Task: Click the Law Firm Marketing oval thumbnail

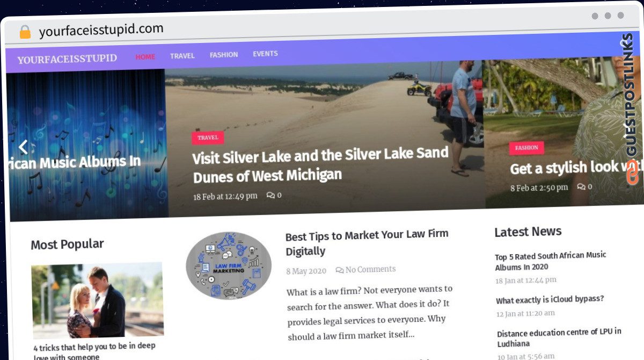Action: (229, 265)
